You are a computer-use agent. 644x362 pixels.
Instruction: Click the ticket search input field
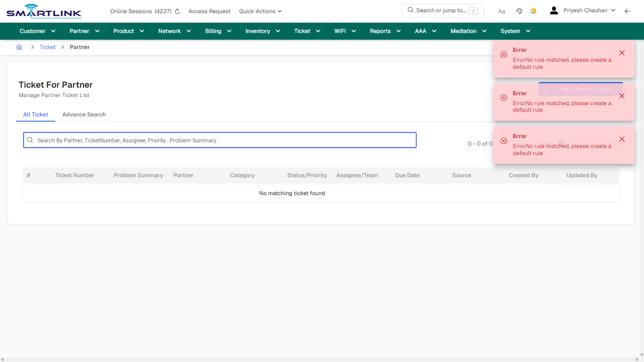click(220, 140)
